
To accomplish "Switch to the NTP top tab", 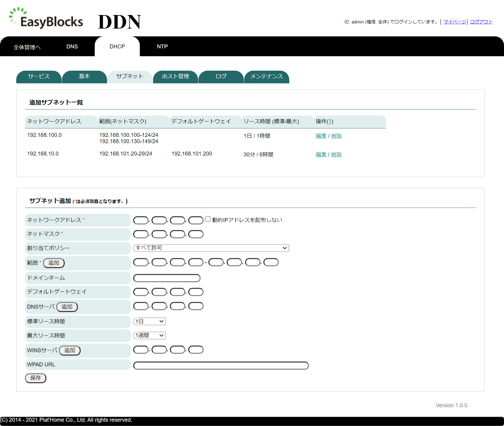I will (162, 47).
